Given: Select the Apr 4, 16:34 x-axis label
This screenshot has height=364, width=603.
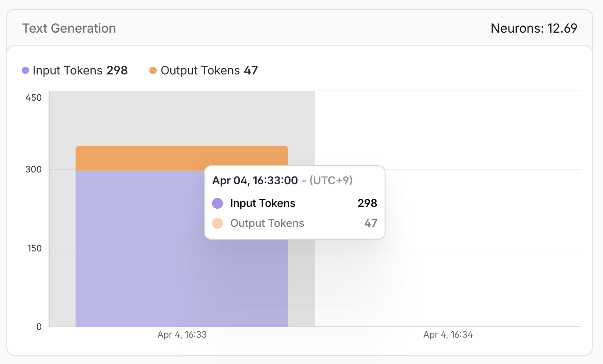Looking at the screenshot, I should click(x=448, y=335).
